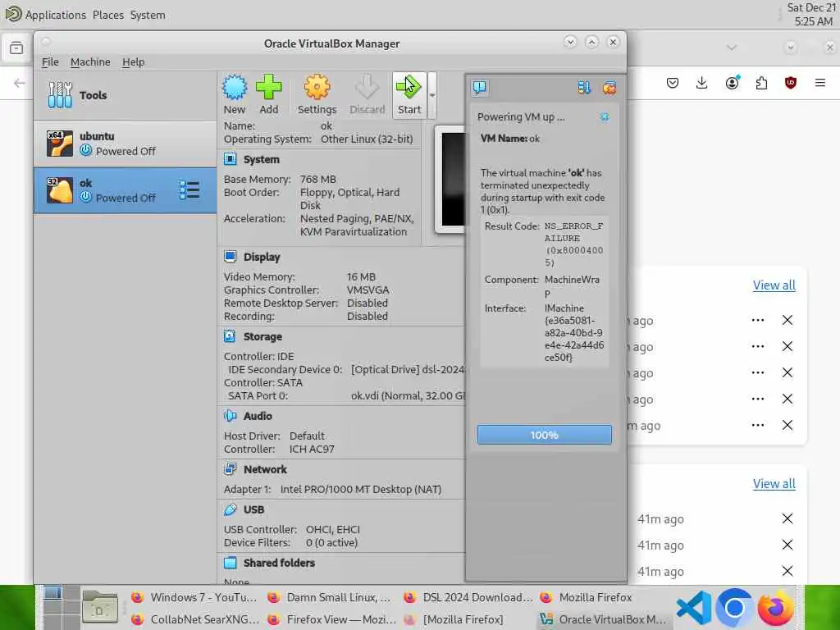Click the System section header

[261, 159]
